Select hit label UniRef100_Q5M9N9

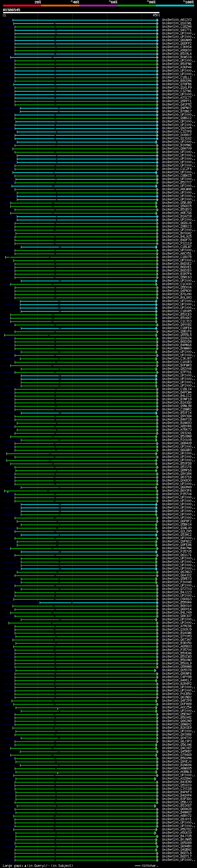click(x=177, y=667)
